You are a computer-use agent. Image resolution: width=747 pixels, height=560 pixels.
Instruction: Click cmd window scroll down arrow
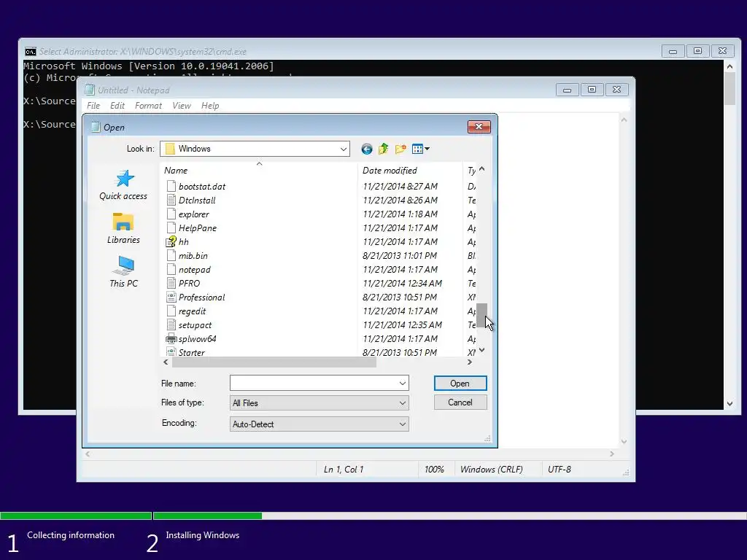[x=729, y=403]
